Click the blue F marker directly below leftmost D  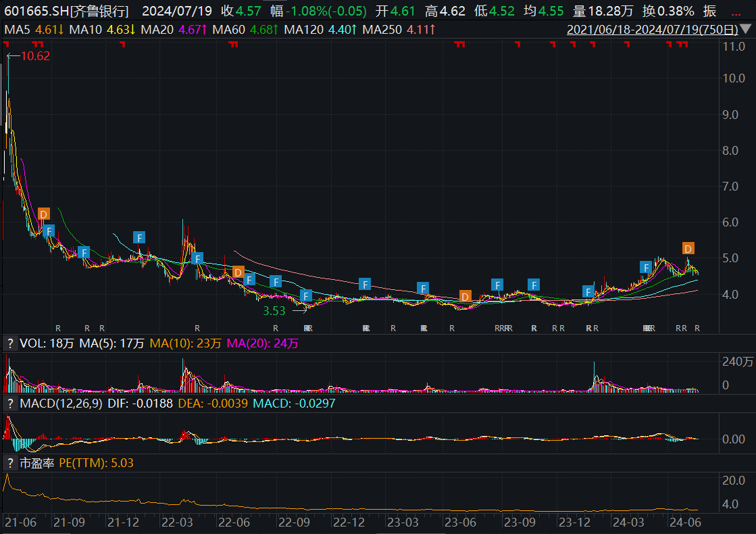49,230
